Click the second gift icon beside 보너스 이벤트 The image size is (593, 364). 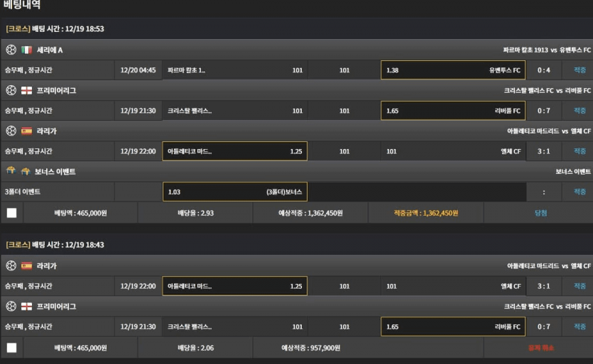coord(26,172)
